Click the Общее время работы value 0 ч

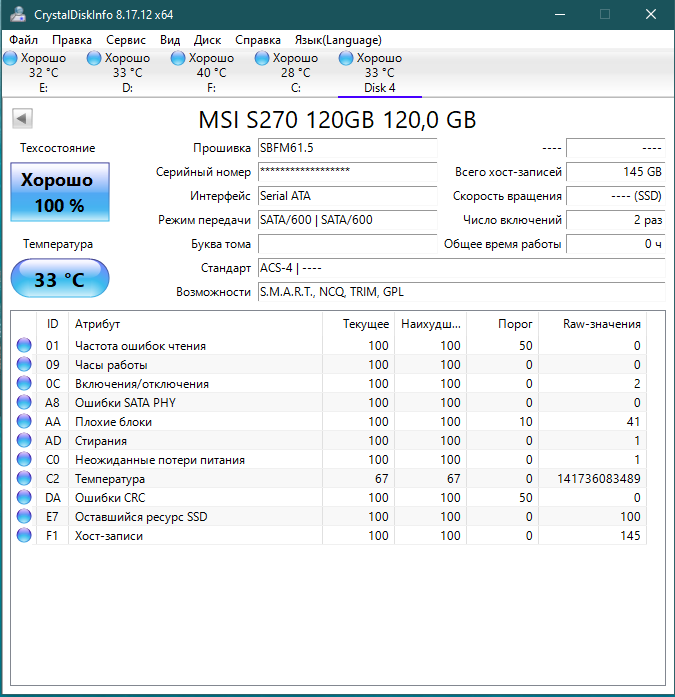[616, 244]
